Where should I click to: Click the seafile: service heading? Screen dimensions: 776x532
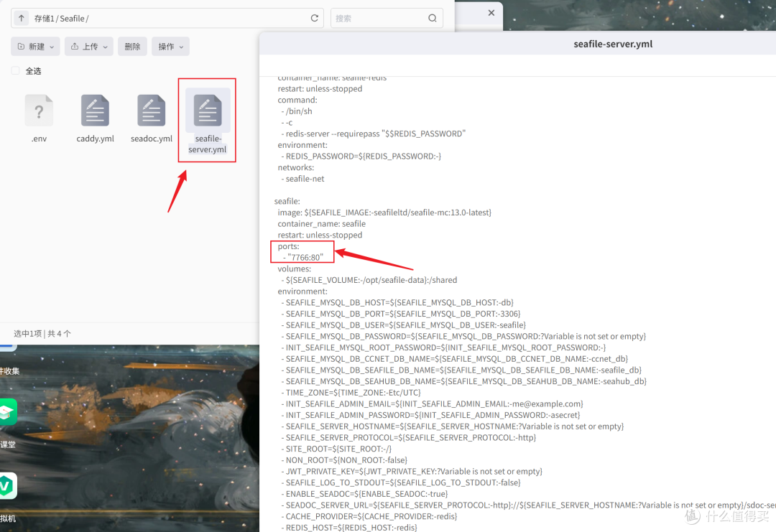pos(287,201)
